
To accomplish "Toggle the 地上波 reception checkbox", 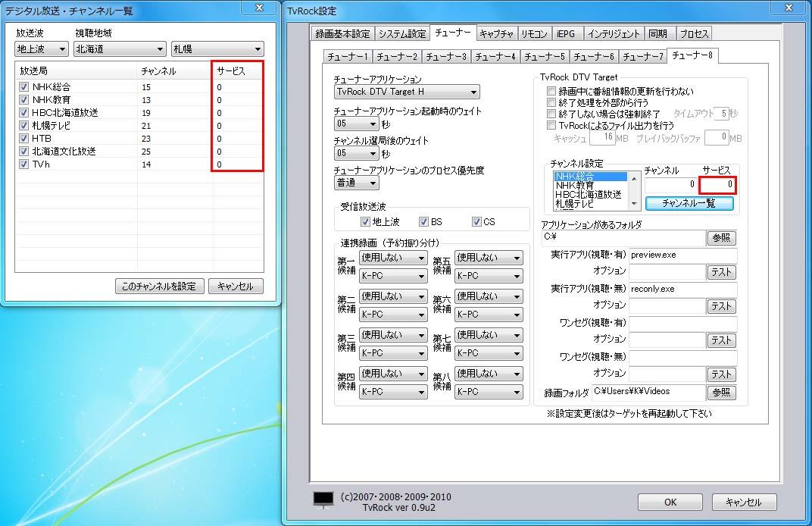I will [x=365, y=222].
